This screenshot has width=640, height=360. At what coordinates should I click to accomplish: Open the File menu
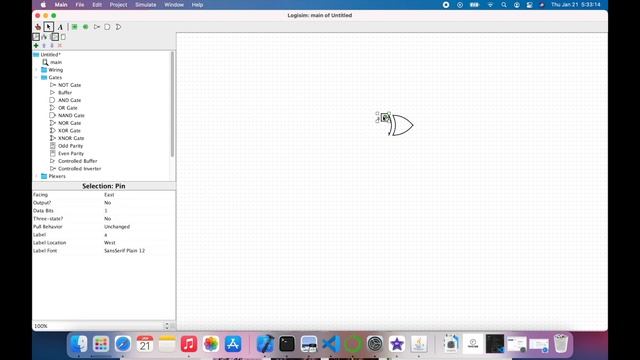80,5
